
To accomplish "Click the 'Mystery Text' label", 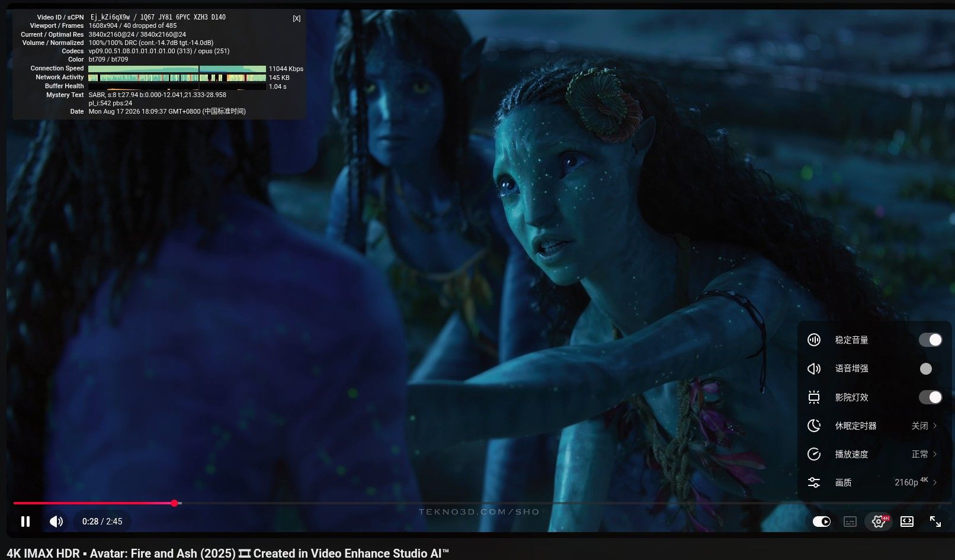I will 65,95.
